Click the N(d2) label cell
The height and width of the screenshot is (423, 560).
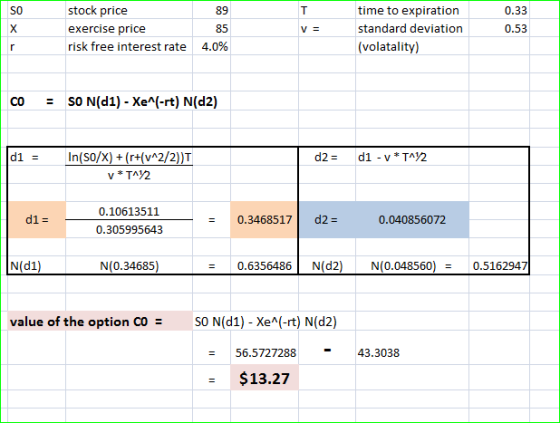coord(327,266)
